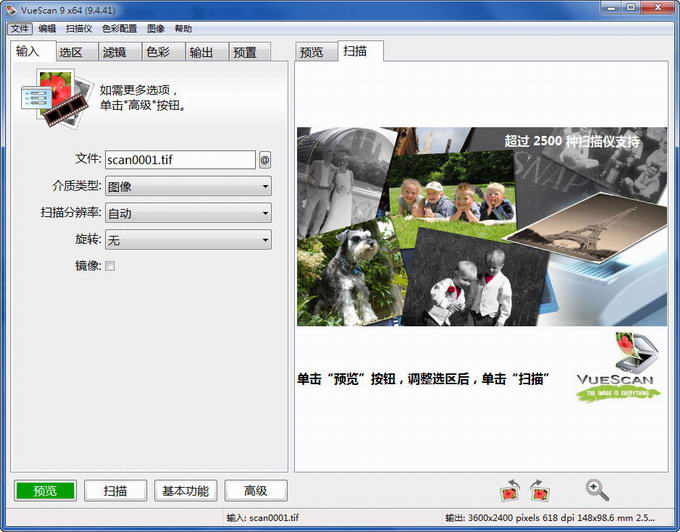Open the 旋转 dropdown
Viewport: 680px width, 532px height.
[188, 240]
